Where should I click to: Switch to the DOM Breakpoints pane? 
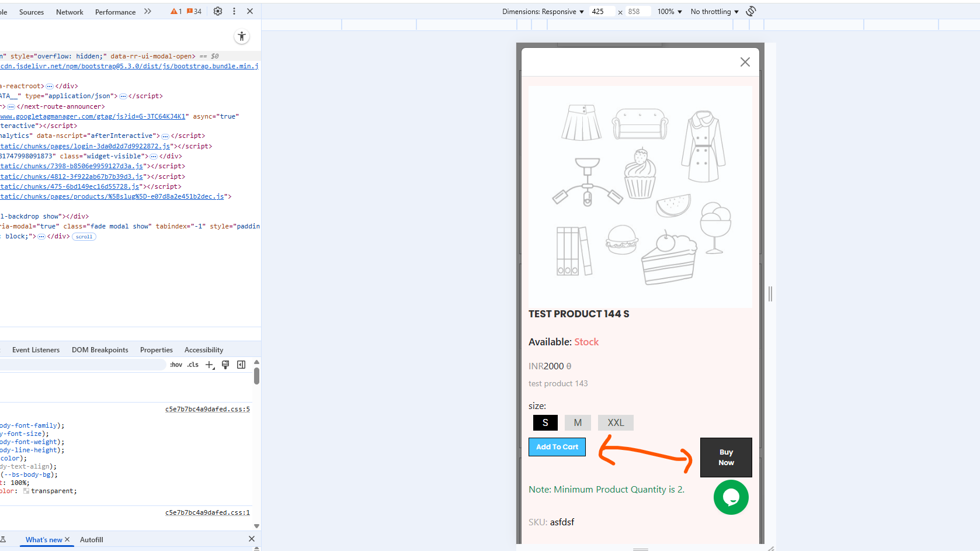click(100, 350)
